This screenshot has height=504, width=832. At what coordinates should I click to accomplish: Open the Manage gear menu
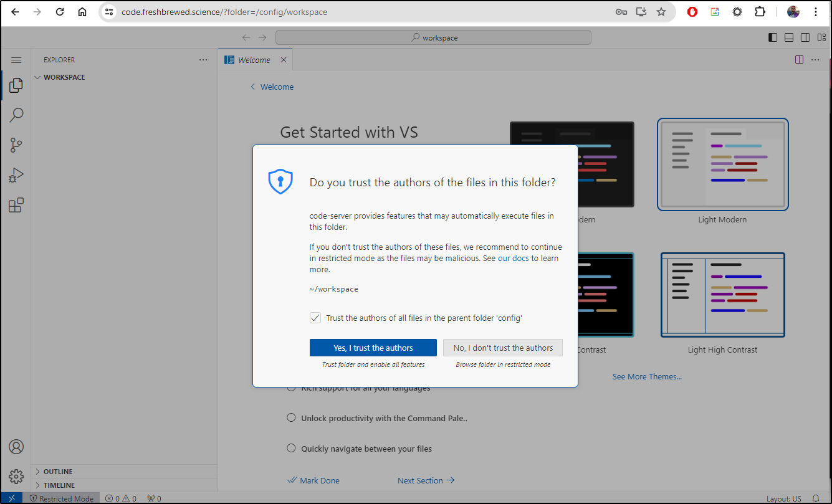[16, 477]
